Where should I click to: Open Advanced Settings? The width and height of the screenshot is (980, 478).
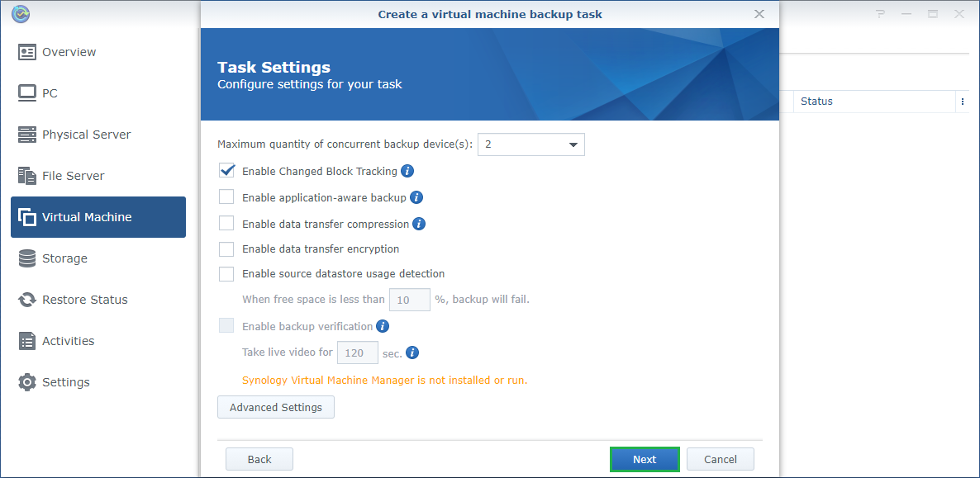[x=276, y=407]
